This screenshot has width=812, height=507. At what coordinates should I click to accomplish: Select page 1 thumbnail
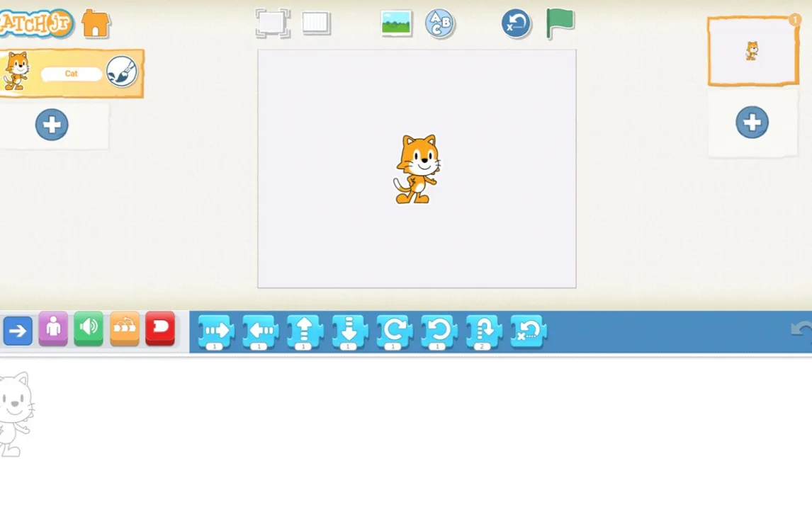752,51
